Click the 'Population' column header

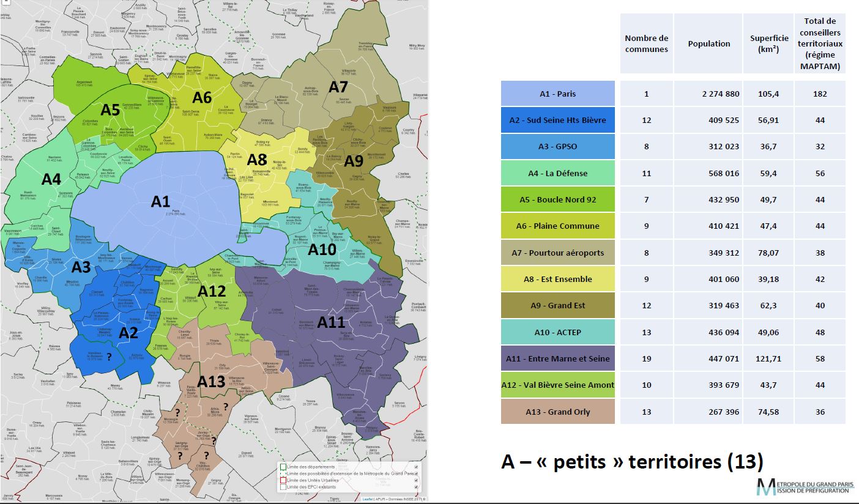(708, 44)
